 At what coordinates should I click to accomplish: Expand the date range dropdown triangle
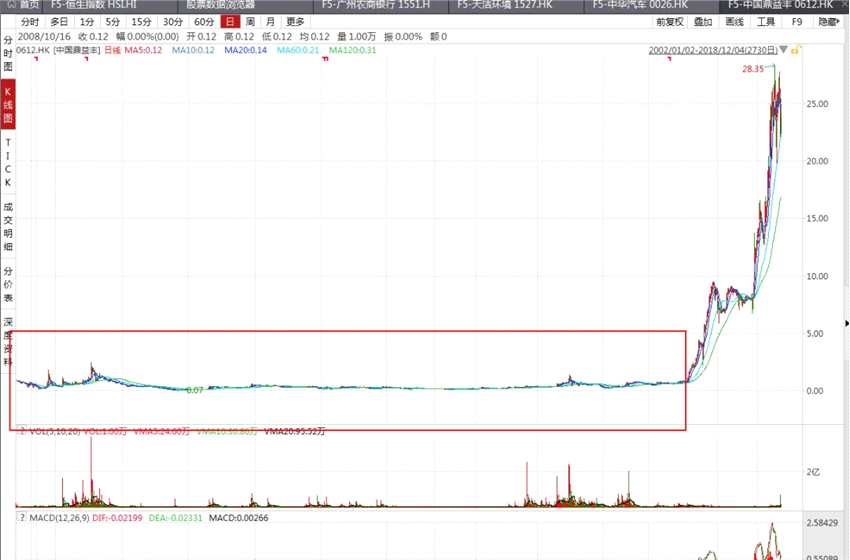(783, 50)
